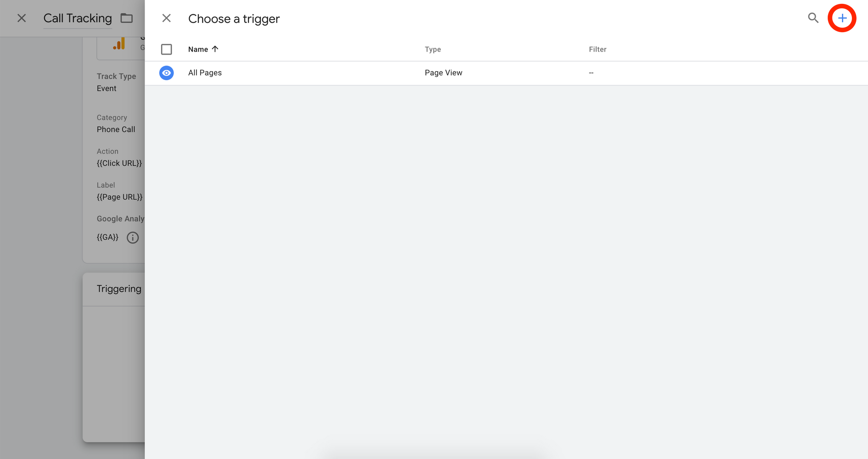Click the info icon next to {{GA}}
The width and height of the screenshot is (868, 459).
coord(133,238)
